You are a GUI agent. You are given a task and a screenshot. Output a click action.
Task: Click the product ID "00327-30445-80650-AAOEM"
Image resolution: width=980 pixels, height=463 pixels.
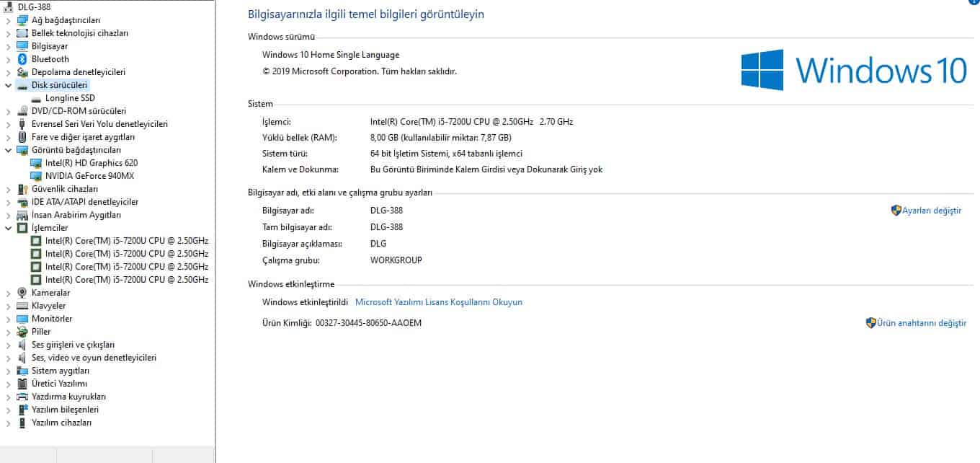point(369,323)
